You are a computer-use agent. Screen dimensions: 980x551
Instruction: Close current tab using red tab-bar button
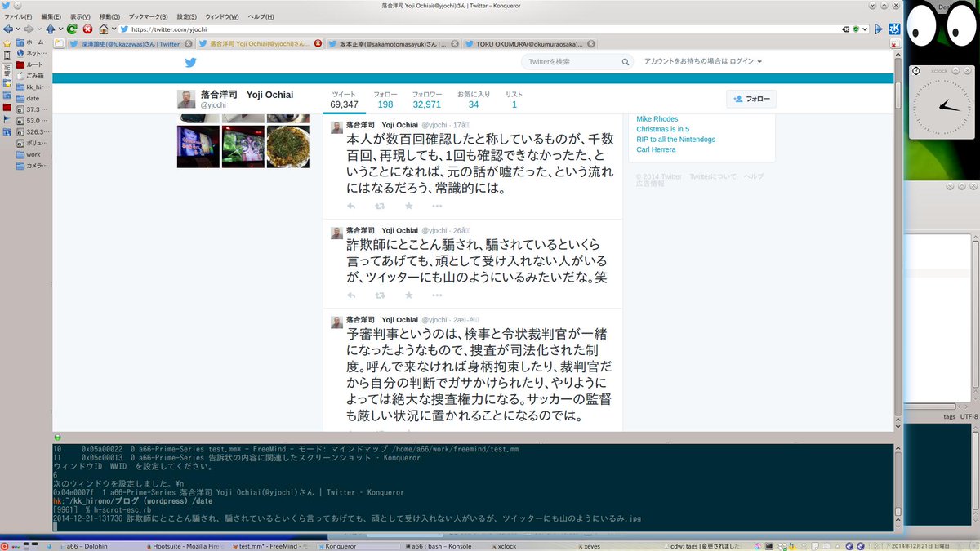click(x=896, y=43)
